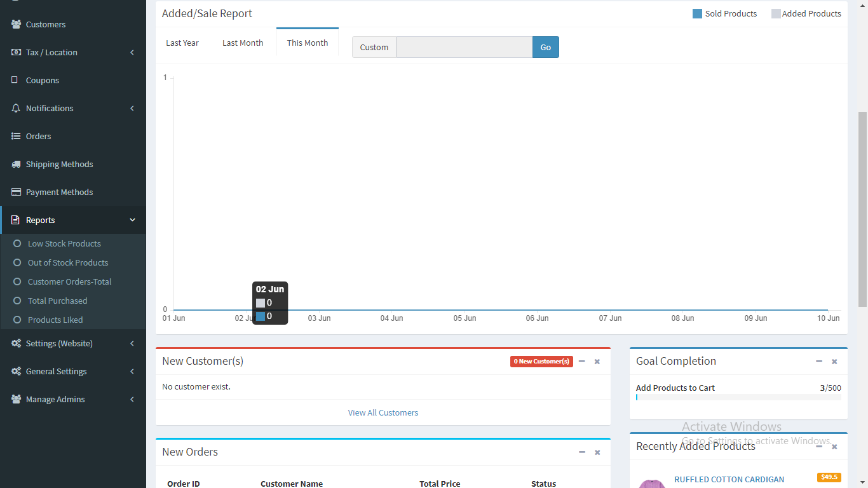The image size is (868, 488).
Task: Toggle Added Products legend in chart
Action: tap(806, 13)
